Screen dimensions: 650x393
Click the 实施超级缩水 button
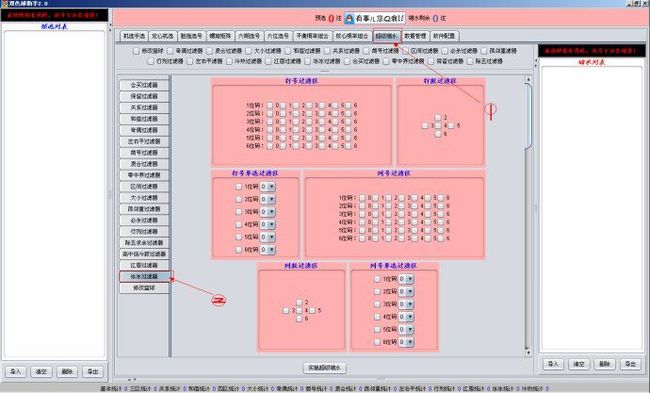pyautogui.click(x=325, y=368)
